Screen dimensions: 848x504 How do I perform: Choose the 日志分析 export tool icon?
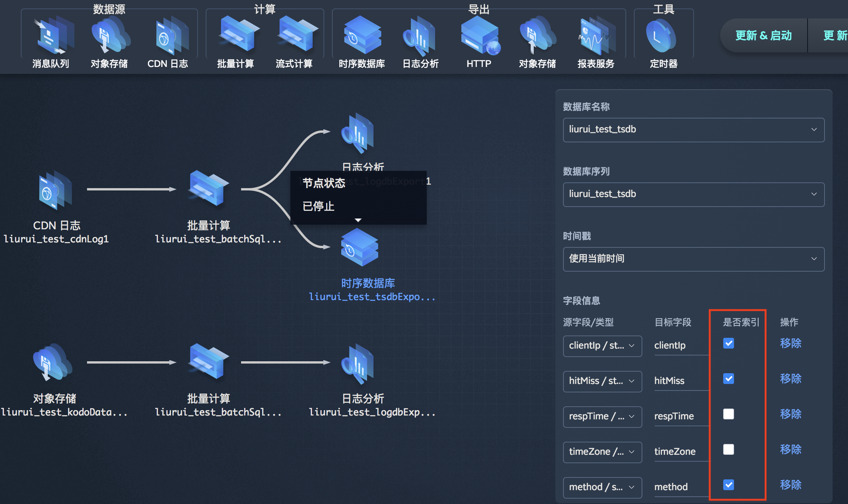tap(420, 35)
